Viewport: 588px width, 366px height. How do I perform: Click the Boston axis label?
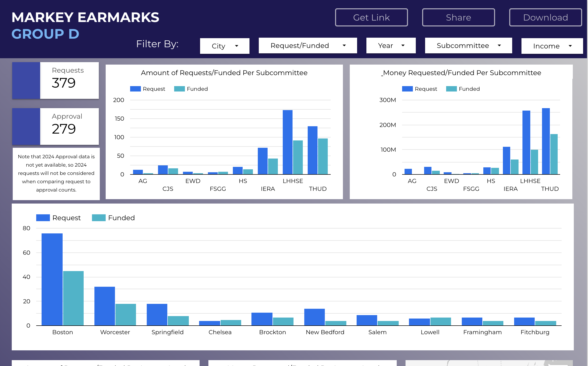[x=63, y=332]
